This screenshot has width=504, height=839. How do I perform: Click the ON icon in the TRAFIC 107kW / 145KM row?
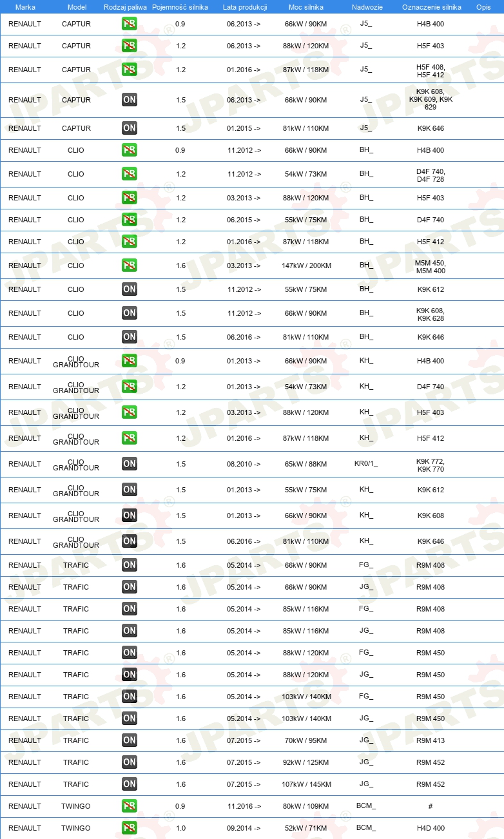pos(130,784)
